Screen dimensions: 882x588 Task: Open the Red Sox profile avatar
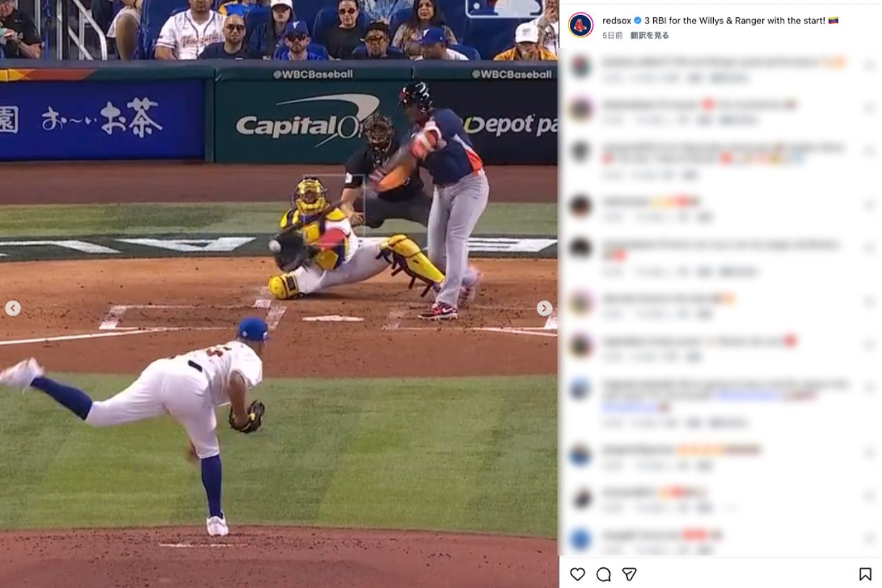pos(581,25)
